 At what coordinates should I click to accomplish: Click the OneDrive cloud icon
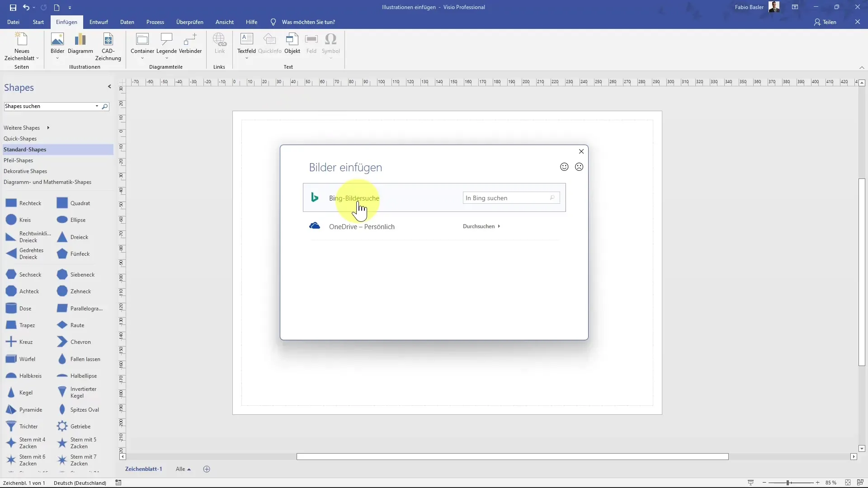point(315,226)
